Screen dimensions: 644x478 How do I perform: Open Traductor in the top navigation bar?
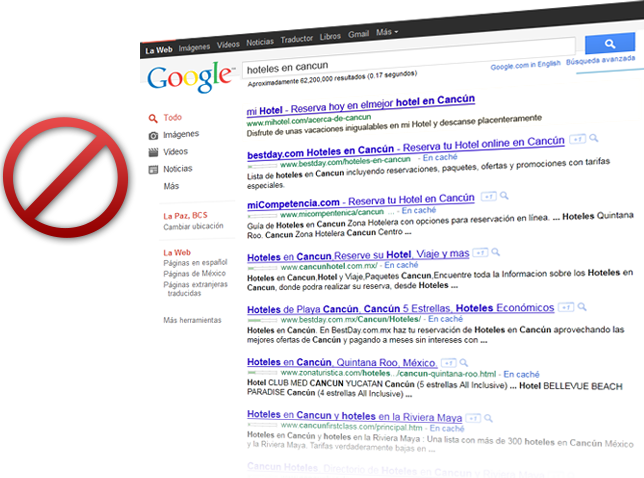[297, 39]
